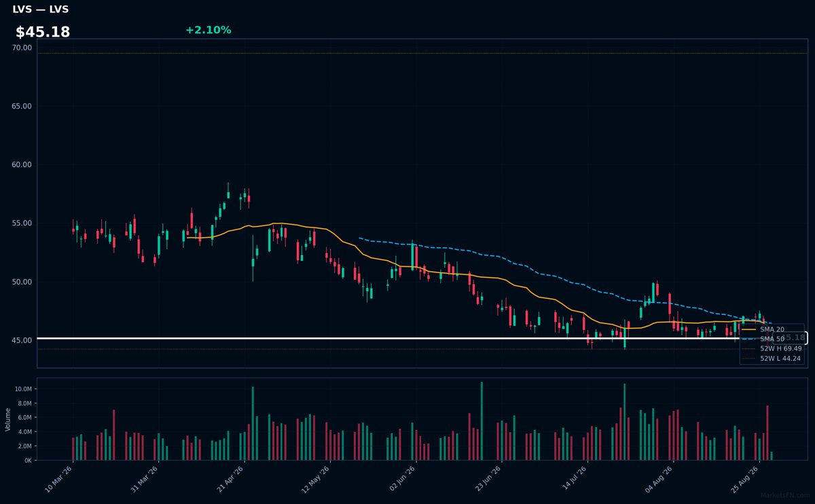Image resolution: width=815 pixels, height=504 pixels.
Task: Click the 55.00 price axis label
Action: pos(22,223)
